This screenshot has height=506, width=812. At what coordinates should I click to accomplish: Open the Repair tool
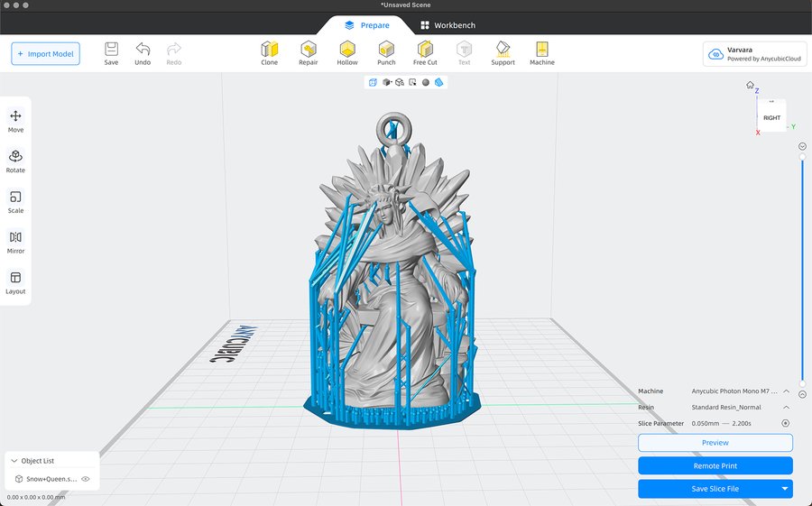[x=309, y=52]
